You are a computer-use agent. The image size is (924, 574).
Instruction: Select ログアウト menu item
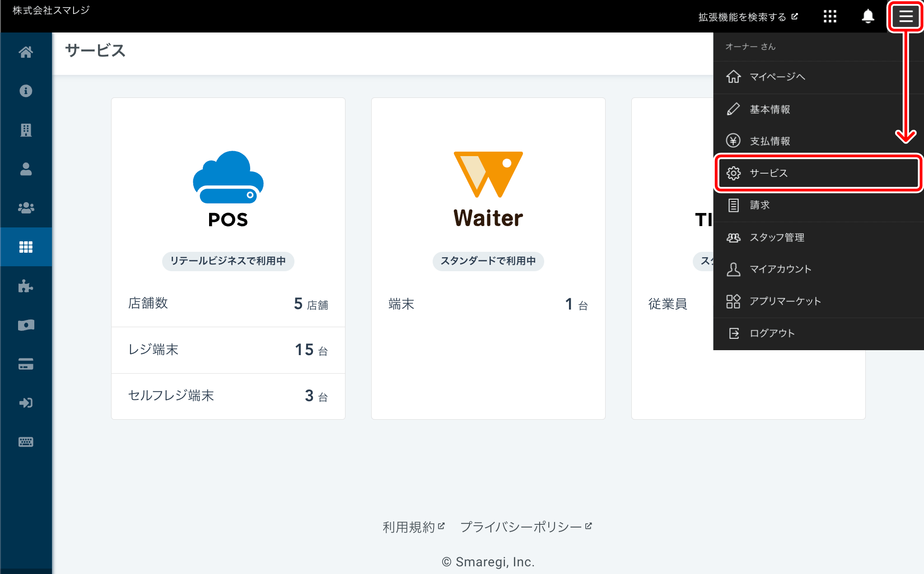(x=818, y=333)
